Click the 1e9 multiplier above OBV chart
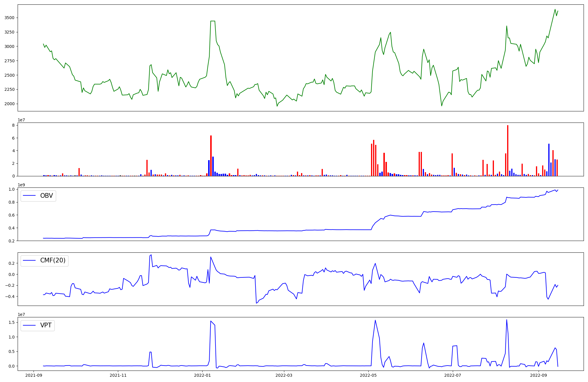588x382 pixels. click(x=21, y=185)
